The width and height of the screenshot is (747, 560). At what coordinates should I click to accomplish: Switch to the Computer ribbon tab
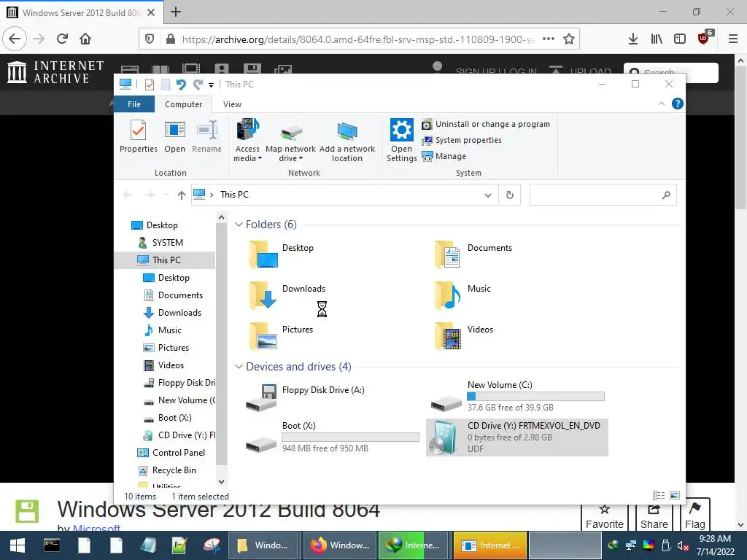tap(183, 104)
